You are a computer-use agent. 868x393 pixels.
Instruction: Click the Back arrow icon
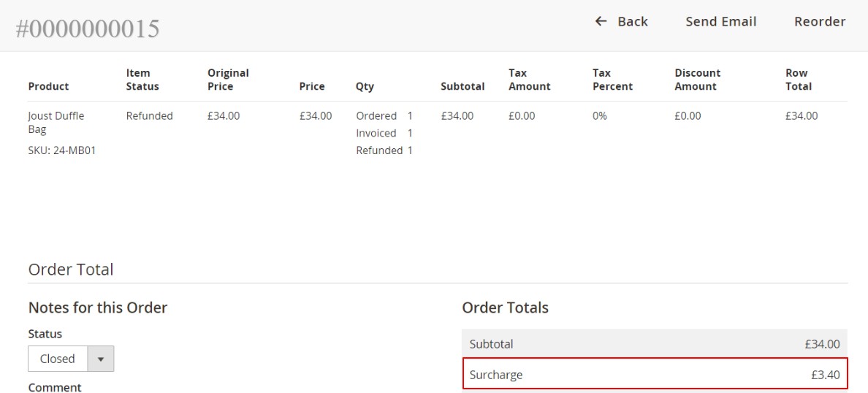click(x=601, y=22)
